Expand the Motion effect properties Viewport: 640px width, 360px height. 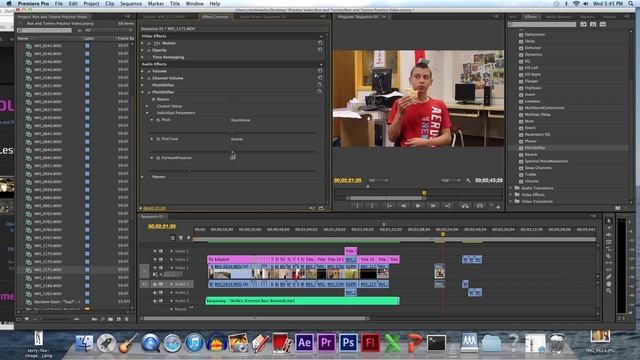(x=143, y=43)
